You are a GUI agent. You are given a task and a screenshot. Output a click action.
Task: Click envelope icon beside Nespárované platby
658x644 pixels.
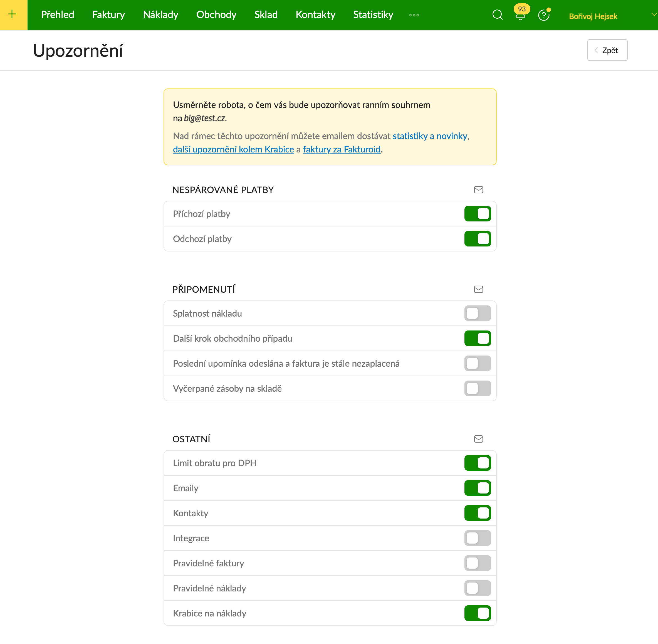point(478,190)
